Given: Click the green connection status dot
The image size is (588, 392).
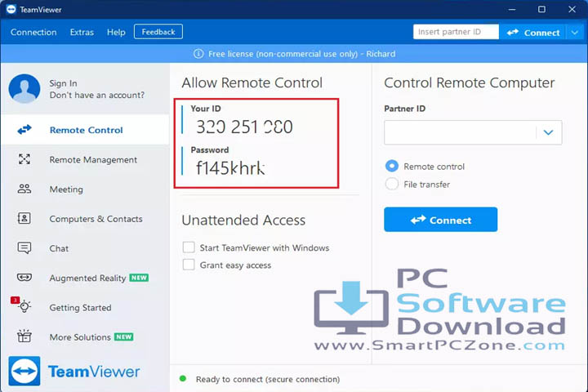Looking at the screenshot, I should click(x=183, y=378).
